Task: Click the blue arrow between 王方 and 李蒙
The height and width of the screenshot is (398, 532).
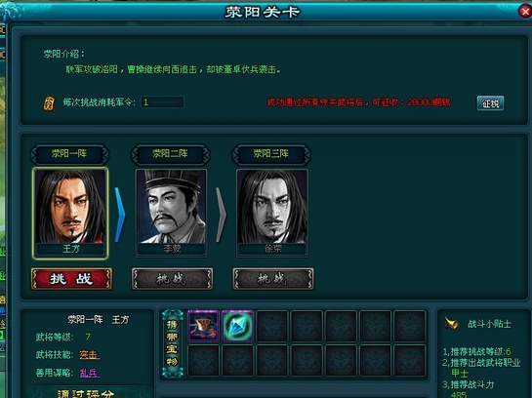Action: click(120, 215)
